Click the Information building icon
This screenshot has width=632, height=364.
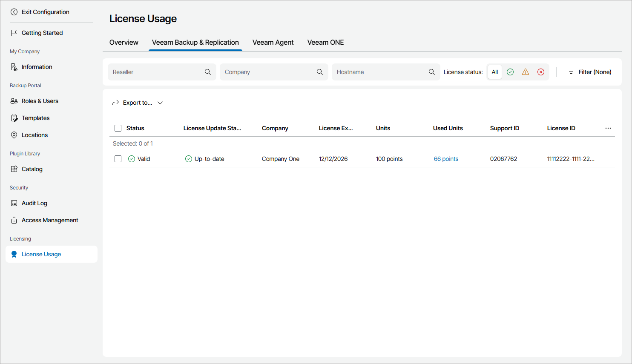pos(14,67)
